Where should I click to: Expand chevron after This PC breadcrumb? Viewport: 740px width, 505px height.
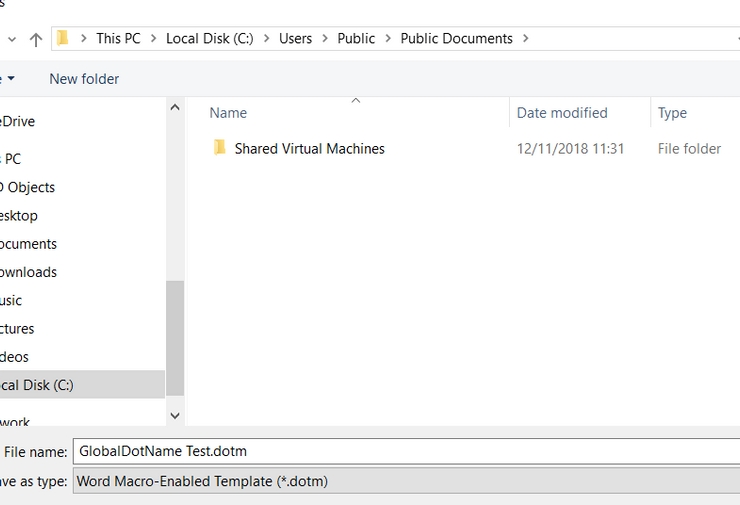(x=154, y=39)
